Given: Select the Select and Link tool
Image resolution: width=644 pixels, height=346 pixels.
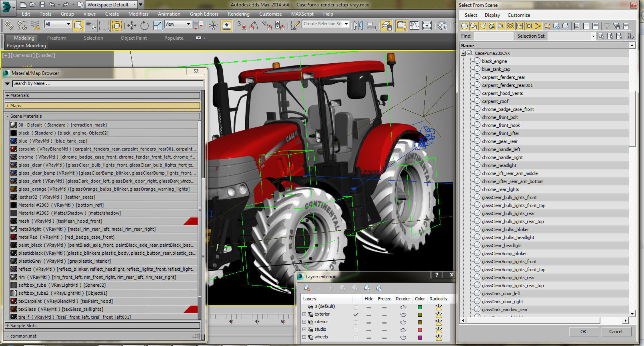Looking at the screenshot, I should 9,26.
